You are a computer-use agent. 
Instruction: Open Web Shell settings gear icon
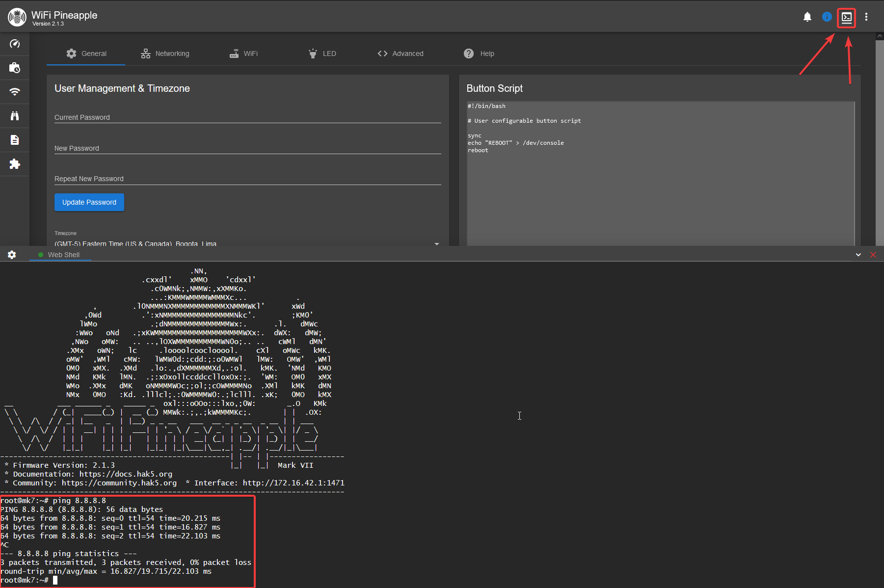(x=12, y=255)
